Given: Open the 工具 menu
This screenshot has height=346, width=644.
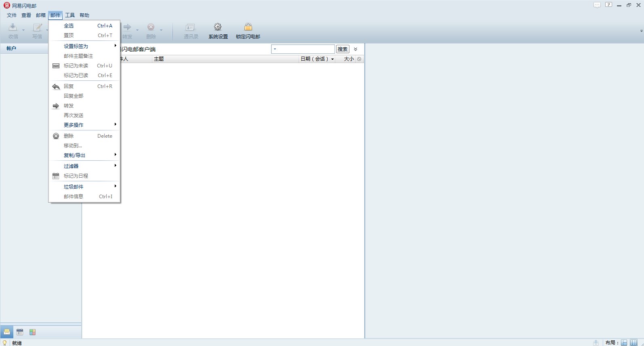Looking at the screenshot, I should 70,15.
